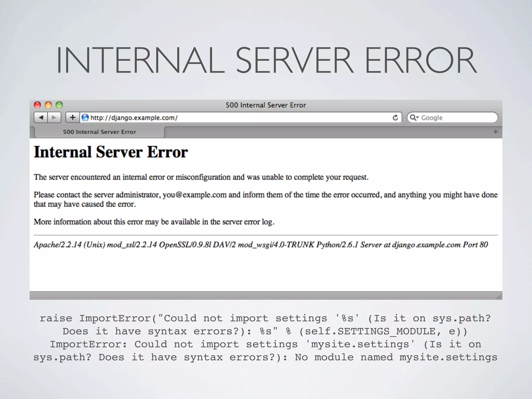Focus the address bar showing django.example.com
Image resolution: width=532 pixels, height=399 pixels.
point(241,118)
